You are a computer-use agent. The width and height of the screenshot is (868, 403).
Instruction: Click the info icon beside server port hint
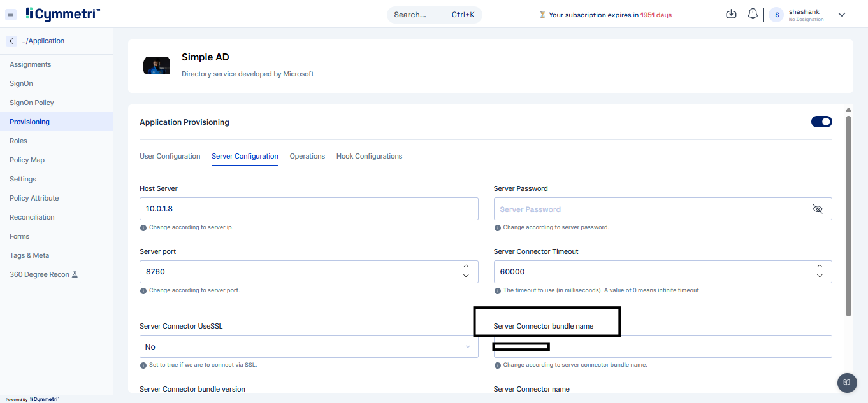click(x=143, y=290)
